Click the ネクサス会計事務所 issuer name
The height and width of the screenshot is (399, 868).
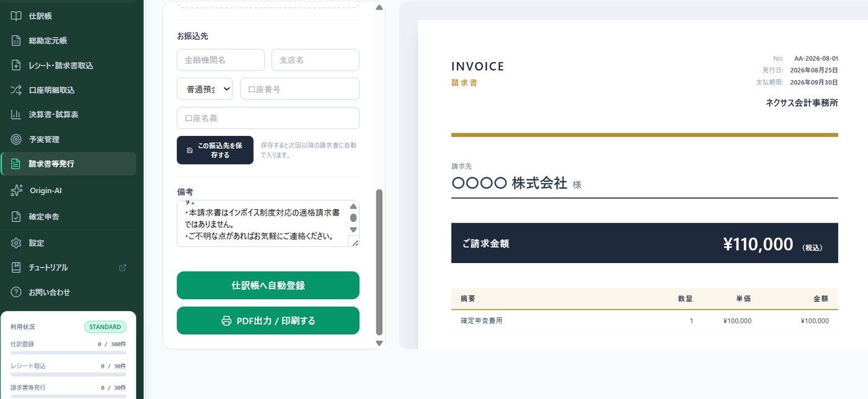coord(802,103)
